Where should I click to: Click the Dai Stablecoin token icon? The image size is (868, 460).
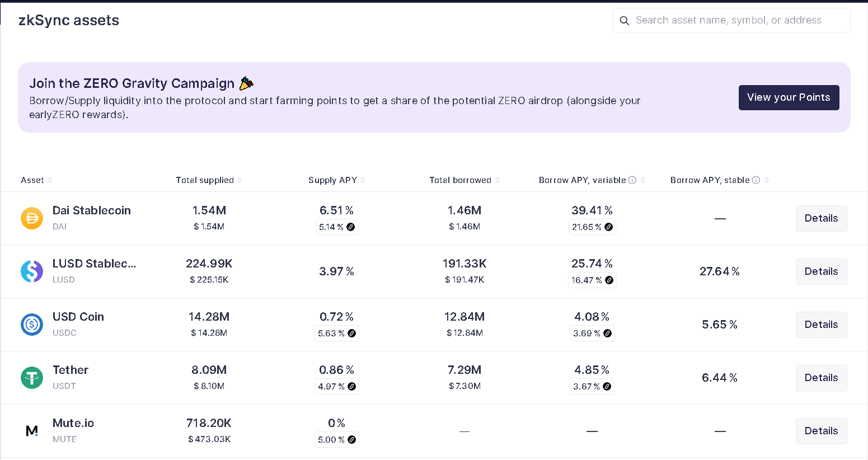coord(32,218)
